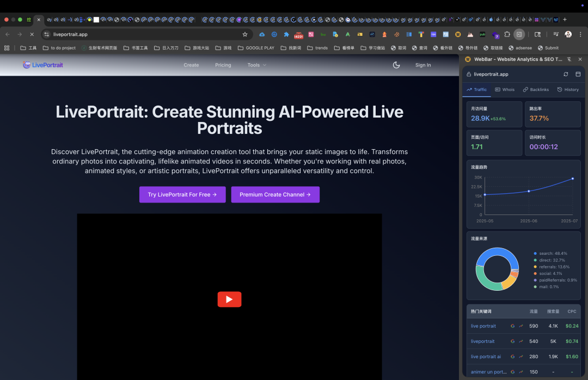The height and width of the screenshot is (380, 588).
Task: Open the '学习做站' bookmark folder
Action: coord(373,48)
